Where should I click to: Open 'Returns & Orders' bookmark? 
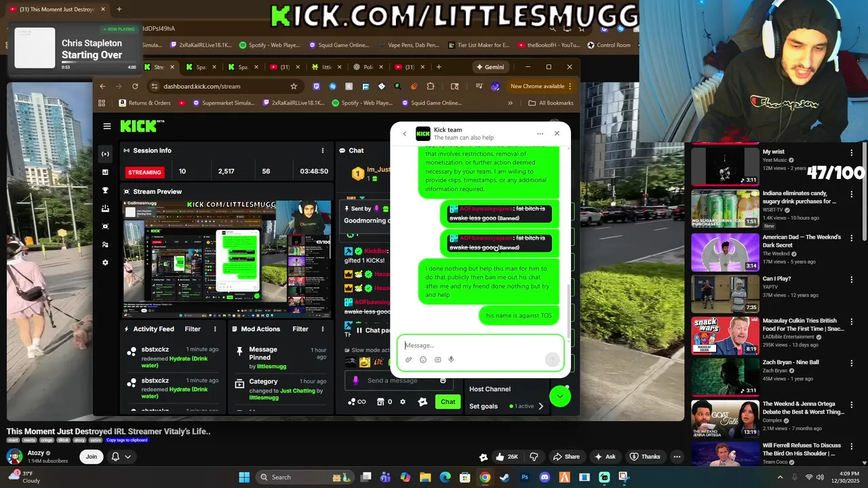(x=144, y=103)
